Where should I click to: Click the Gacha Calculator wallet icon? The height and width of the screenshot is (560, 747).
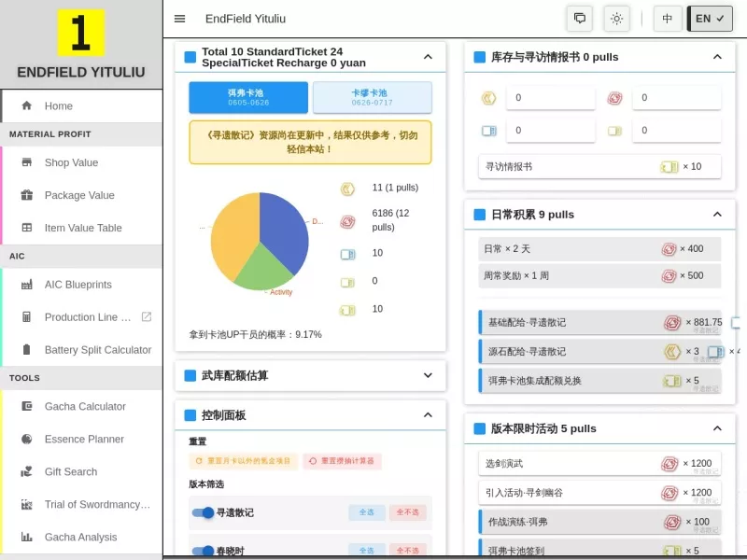click(x=27, y=406)
